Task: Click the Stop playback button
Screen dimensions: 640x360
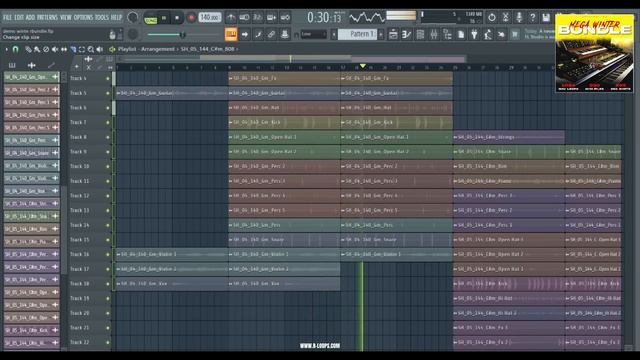Action: 177,18
